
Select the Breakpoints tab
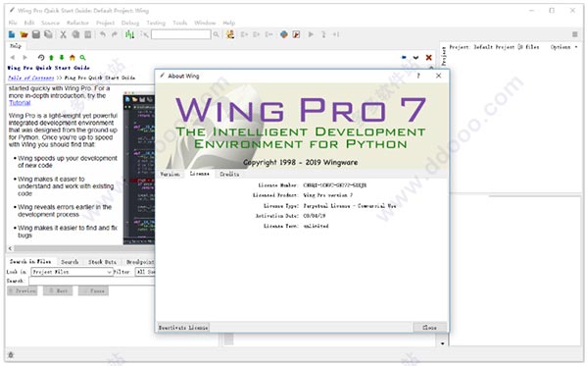pos(139,262)
